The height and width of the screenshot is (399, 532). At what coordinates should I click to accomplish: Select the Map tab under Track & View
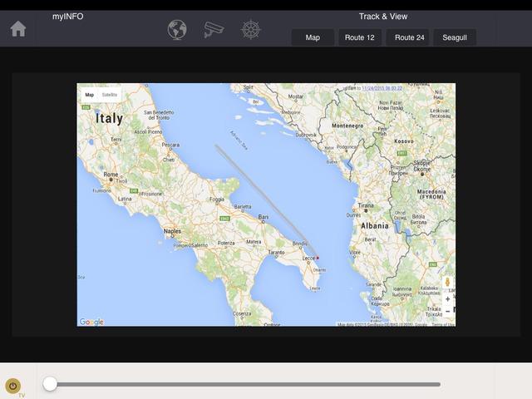313,37
